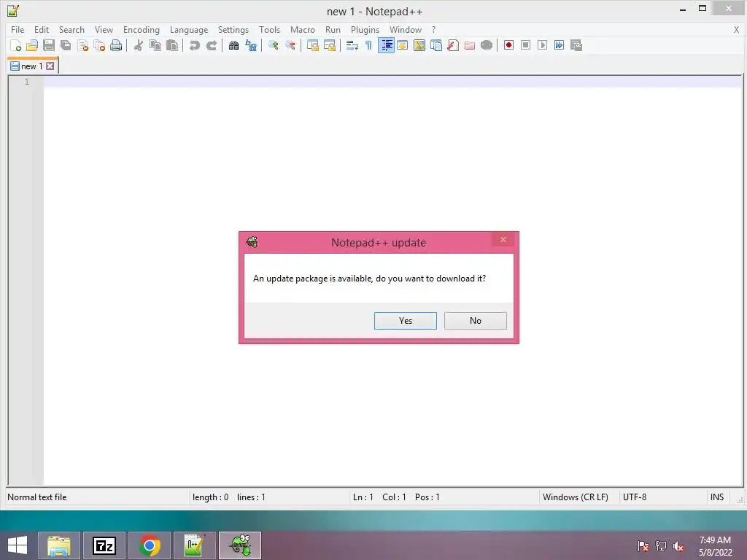
Task: Open Google Chrome from the taskbar
Action: pos(150,545)
